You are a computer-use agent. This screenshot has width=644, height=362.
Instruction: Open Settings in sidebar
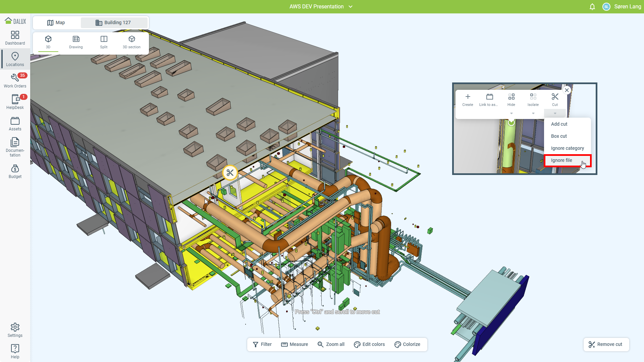click(x=15, y=330)
